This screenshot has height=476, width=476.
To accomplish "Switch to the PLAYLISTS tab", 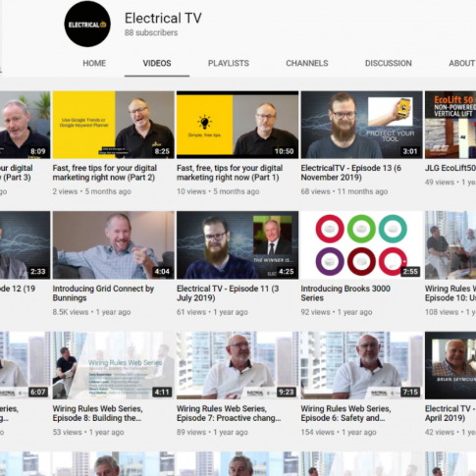I will 229,63.
